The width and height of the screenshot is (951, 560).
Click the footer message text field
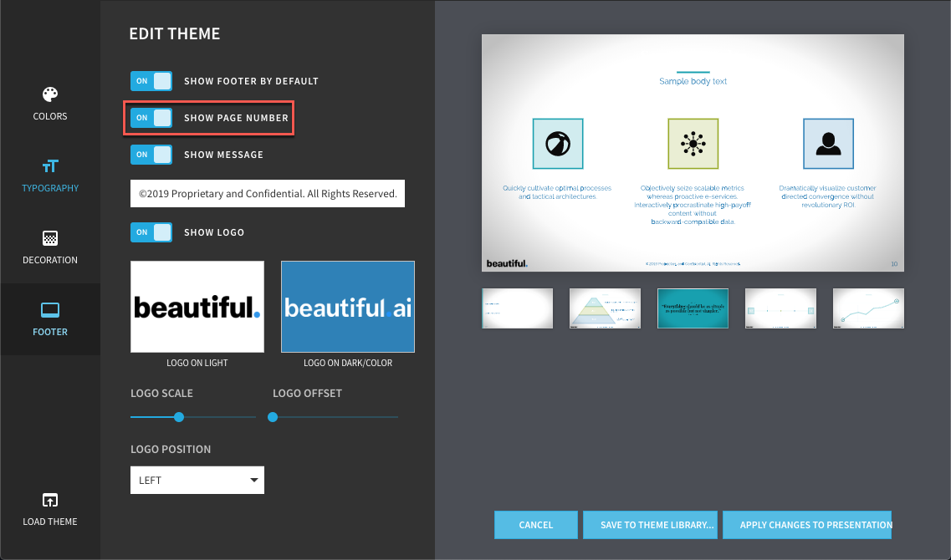[268, 193]
